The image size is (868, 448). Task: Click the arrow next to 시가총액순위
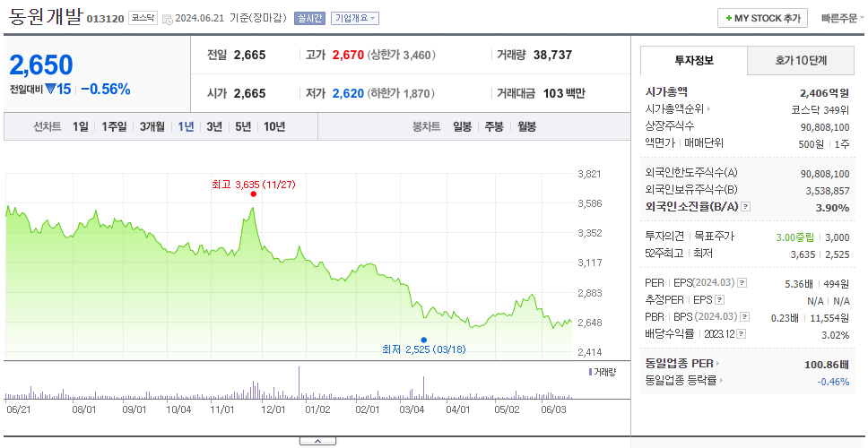click(708, 109)
